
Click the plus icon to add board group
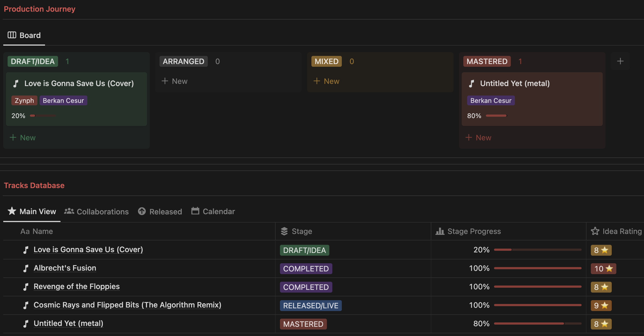620,61
